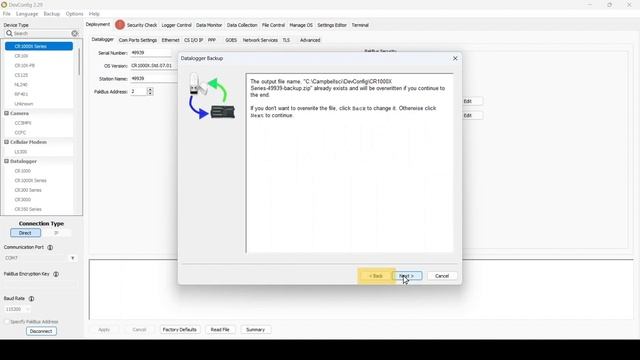Select the highlighted CR1000X Series device
This screenshot has width=640, height=360.
39,46
